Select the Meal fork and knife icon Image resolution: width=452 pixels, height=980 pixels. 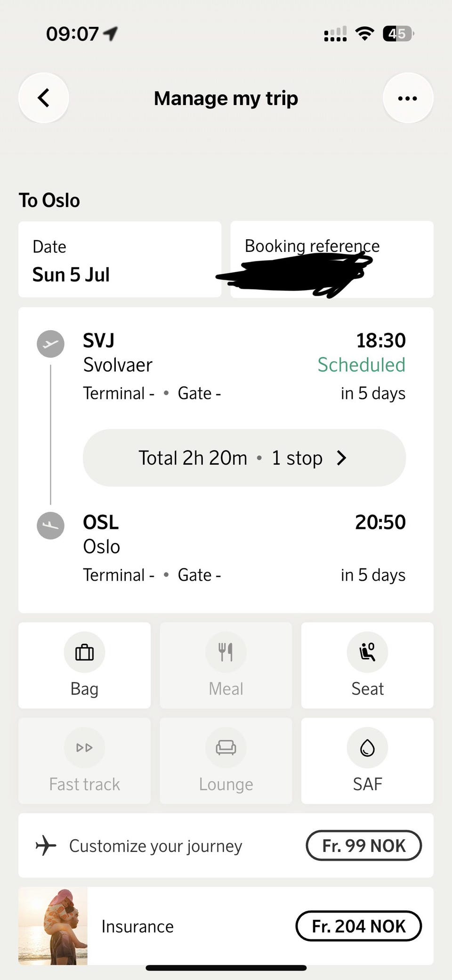226,652
